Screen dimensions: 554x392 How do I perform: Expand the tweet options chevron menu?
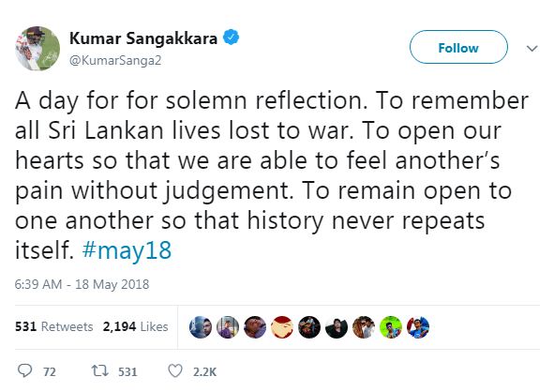click(532, 48)
